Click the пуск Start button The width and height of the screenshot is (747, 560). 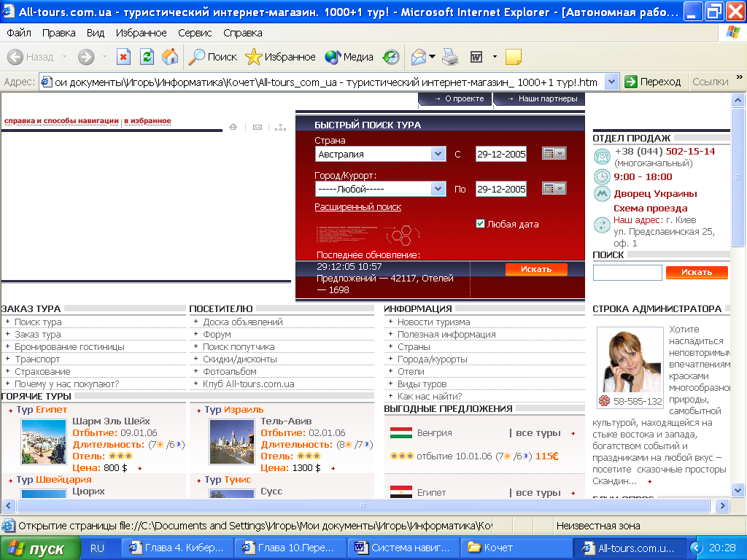(40, 548)
